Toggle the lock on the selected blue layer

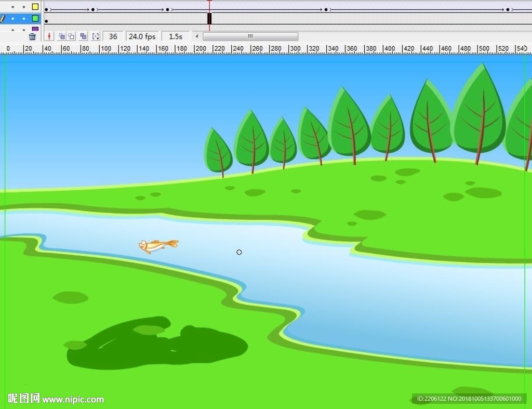(23, 18)
